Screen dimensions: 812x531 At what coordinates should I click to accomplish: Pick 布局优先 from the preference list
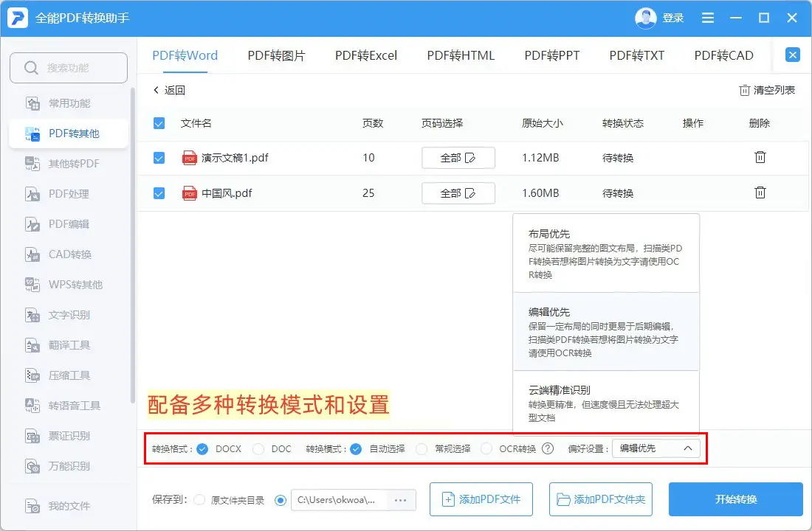[x=605, y=253]
